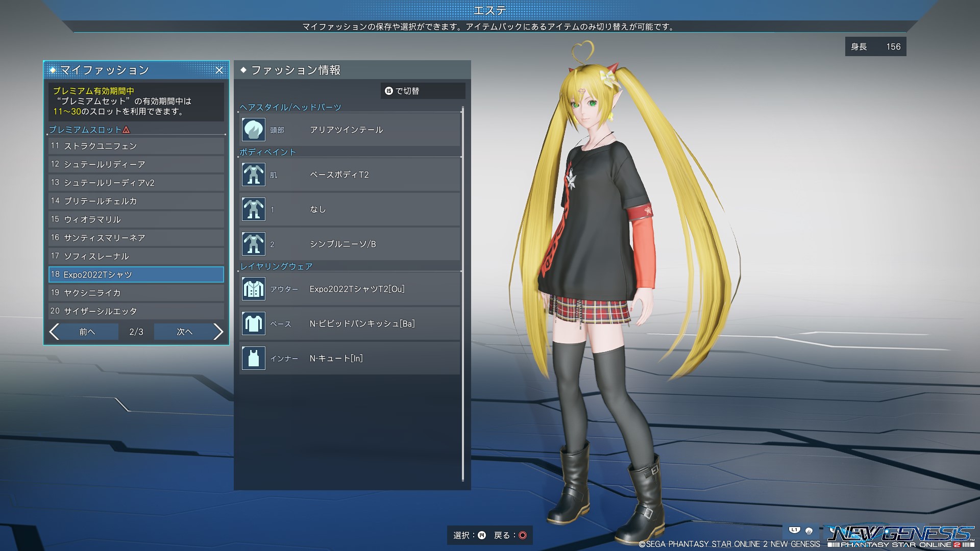Click the 選択 button prompt at the bottom
This screenshot has height=551, width=980.
(470, 535)
